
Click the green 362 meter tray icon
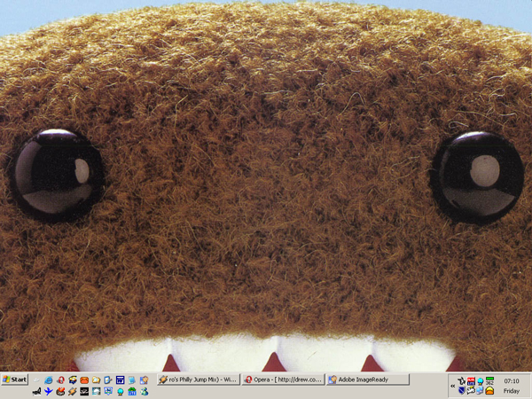(x=489, y=380)
